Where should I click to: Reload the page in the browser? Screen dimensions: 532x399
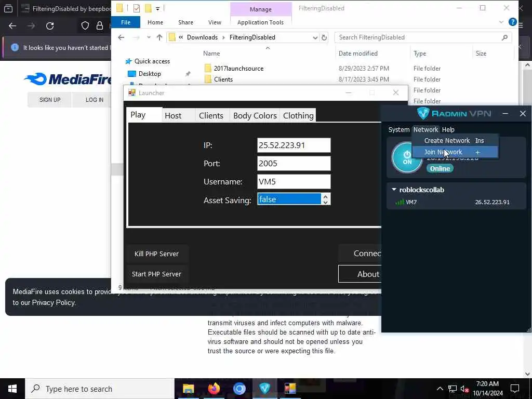[x=50, y=26]
